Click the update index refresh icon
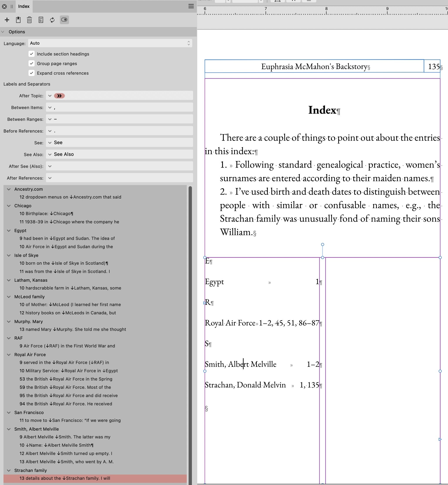The height and width of the screenshot is (485, 448). point(52,20)
